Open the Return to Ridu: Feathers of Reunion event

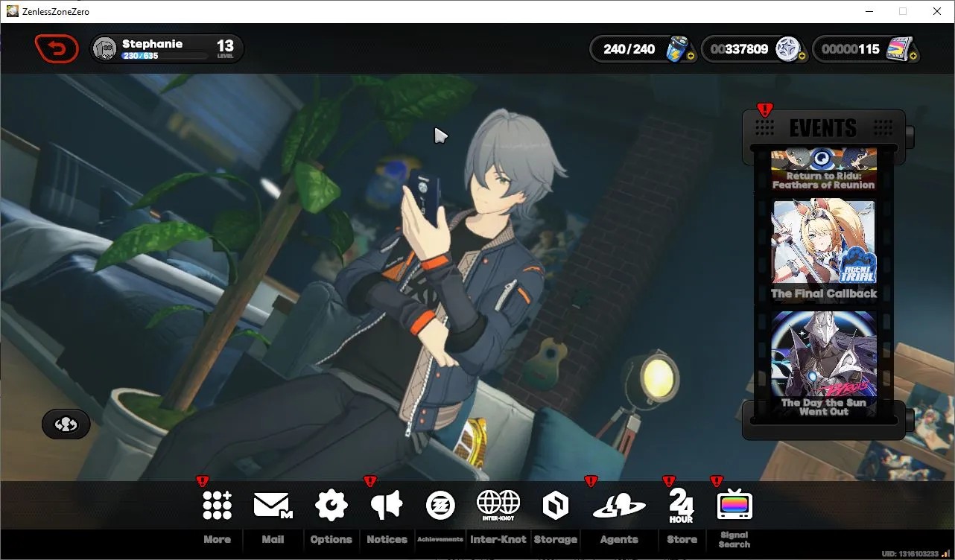823,170
